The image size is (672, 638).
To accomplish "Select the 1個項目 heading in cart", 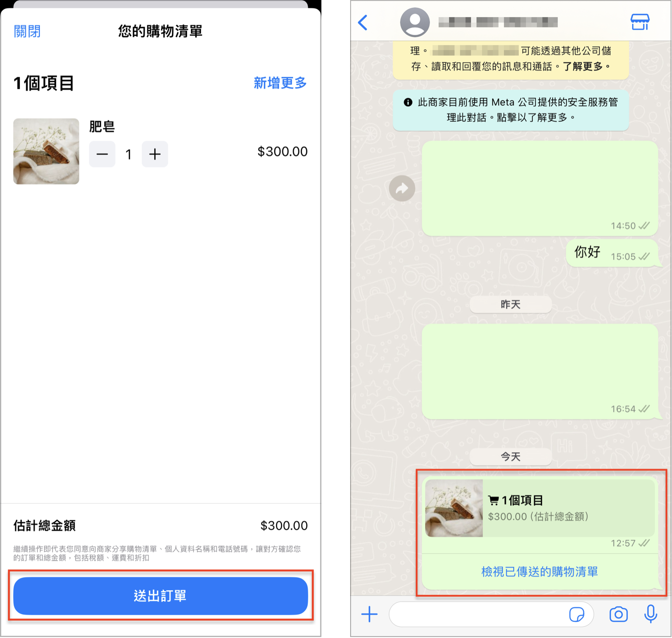I will [44, 83].
